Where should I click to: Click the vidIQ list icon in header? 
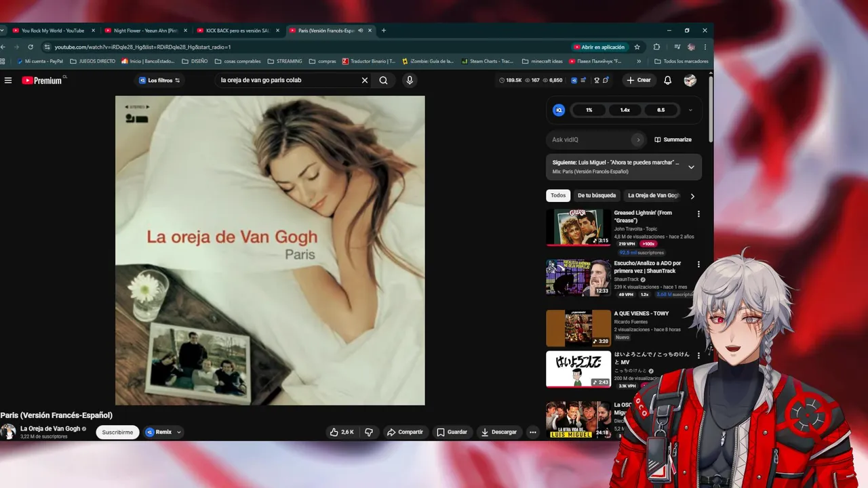583,80
